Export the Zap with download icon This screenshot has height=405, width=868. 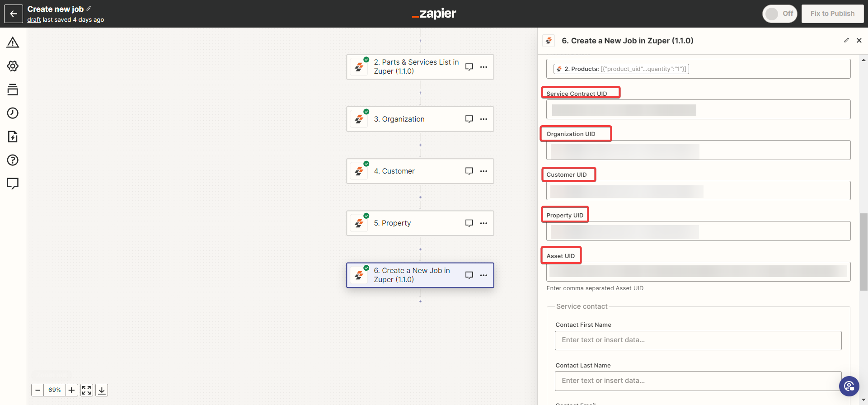coord(102,390)
